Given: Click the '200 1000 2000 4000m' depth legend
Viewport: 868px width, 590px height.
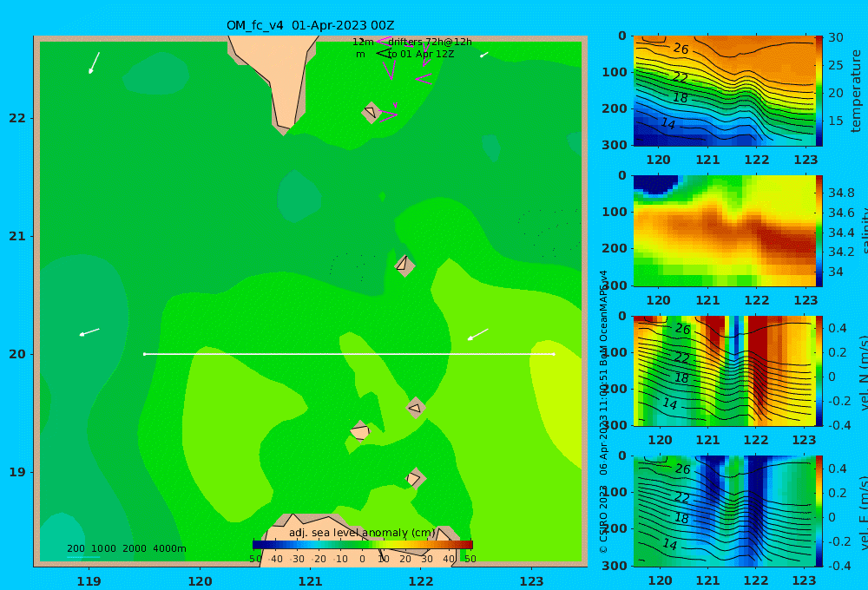Looking at the screenshot, I should [126, 548].
